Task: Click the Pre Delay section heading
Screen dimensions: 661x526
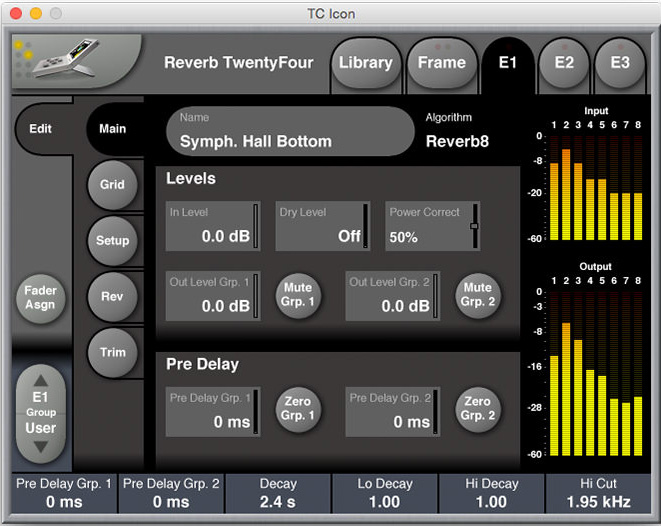Action: coord(202,364)
